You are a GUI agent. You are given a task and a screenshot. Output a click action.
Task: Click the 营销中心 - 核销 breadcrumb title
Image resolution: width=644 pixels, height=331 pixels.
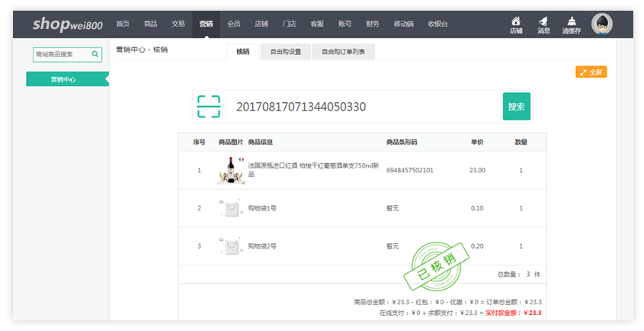tap(142, 50)
